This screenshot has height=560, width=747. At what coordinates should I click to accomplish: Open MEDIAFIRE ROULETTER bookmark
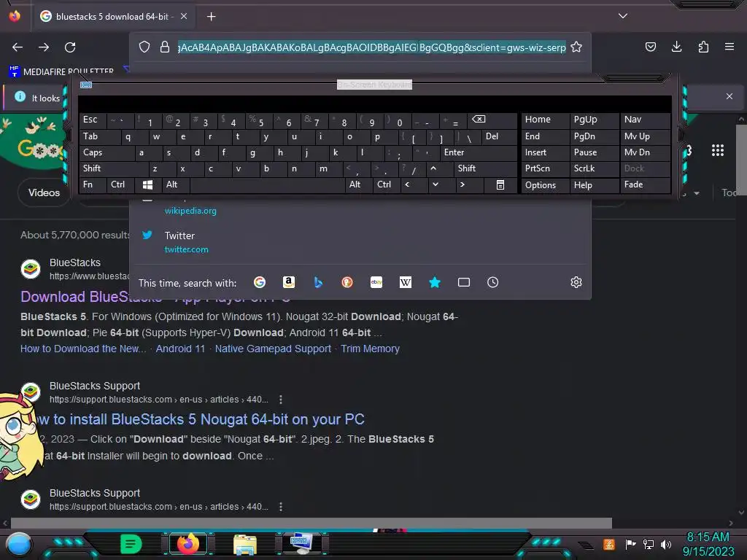[x=62, y=71]
